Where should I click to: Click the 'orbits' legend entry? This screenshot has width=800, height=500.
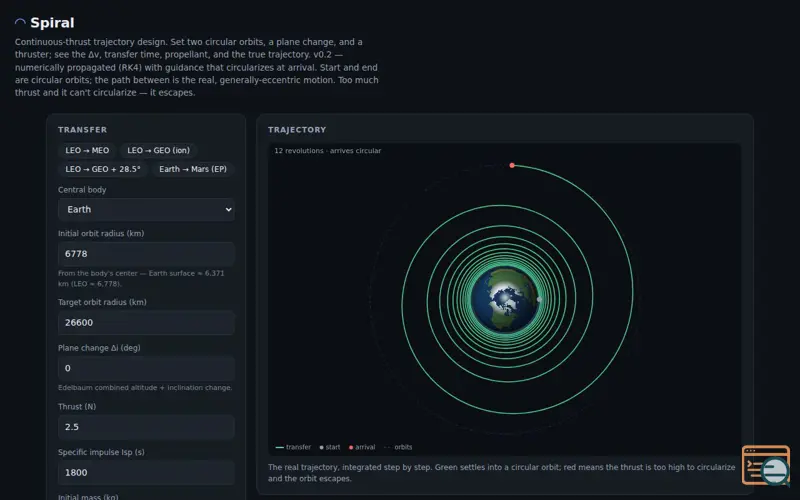point(398,447)
